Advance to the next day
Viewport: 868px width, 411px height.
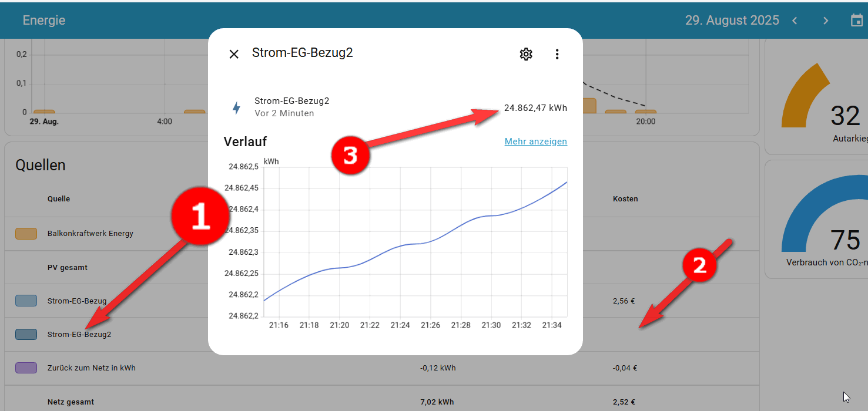pos(826,21)
